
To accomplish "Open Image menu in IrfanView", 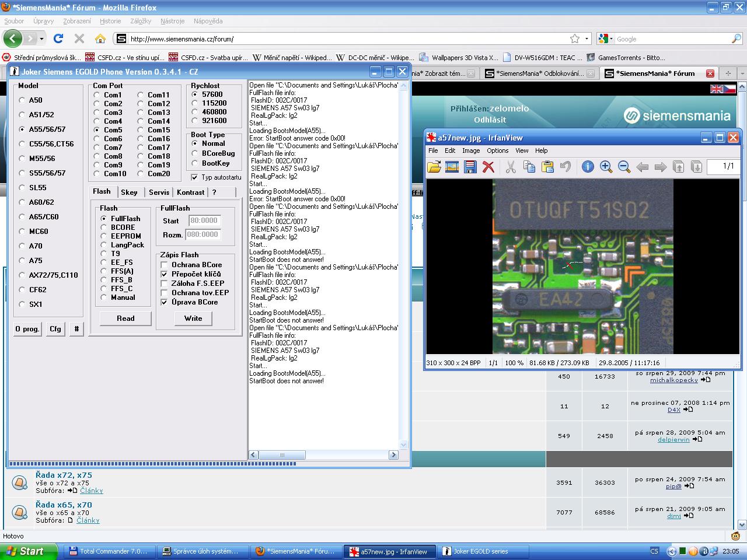I will pos(471,150).
